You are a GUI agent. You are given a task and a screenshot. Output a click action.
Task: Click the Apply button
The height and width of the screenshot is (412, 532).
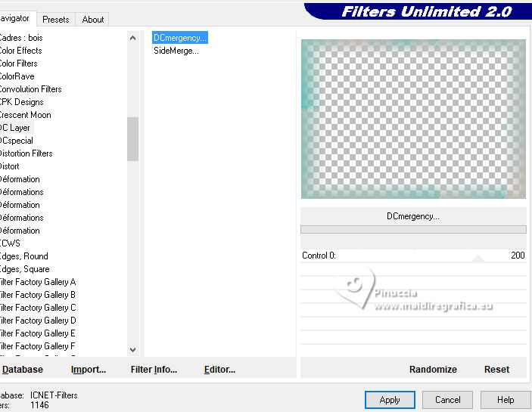tap(390, 400)
